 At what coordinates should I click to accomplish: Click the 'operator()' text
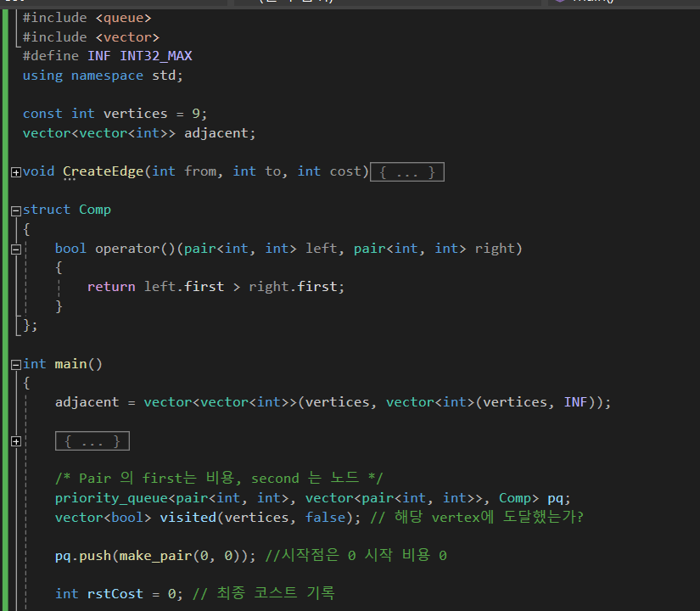tap(135, 249)
